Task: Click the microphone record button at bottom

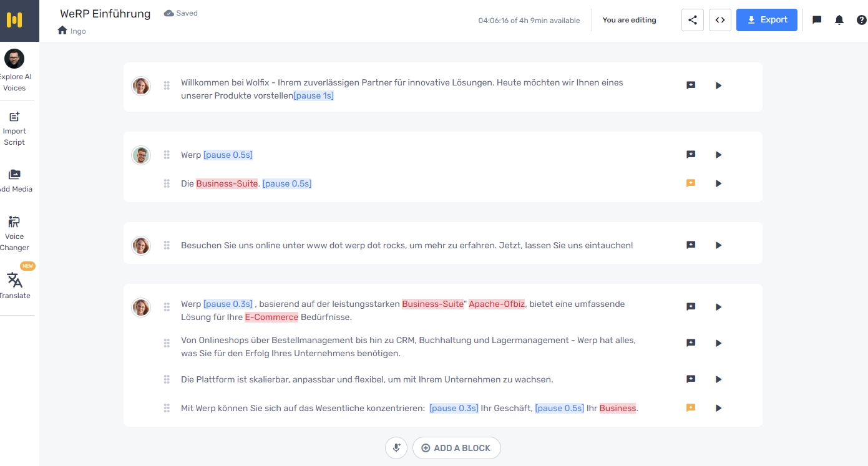Action: [x=396, y=448]
